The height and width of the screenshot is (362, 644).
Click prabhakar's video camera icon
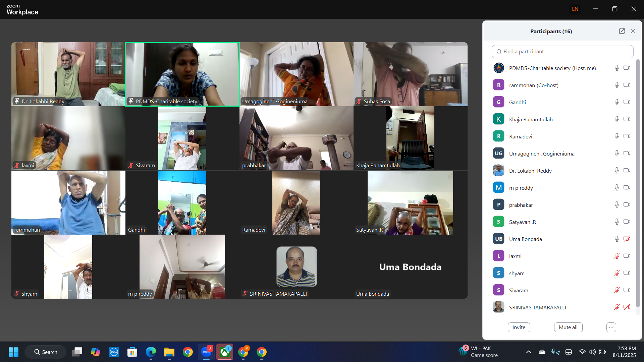pos(627,205)
